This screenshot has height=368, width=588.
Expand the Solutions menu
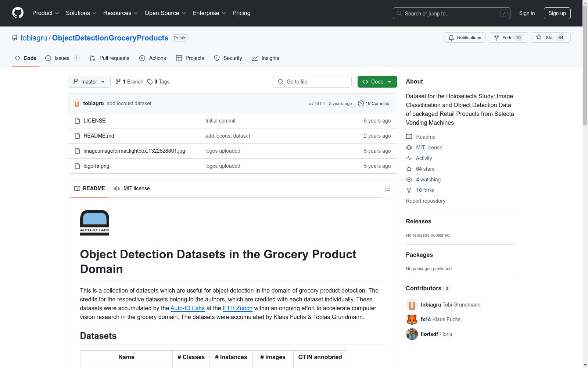point(81,13)
